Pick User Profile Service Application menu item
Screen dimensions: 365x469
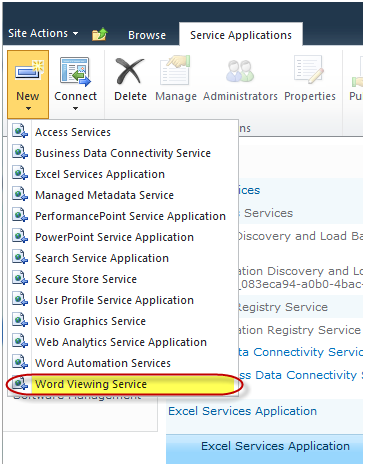pos(123,300)
